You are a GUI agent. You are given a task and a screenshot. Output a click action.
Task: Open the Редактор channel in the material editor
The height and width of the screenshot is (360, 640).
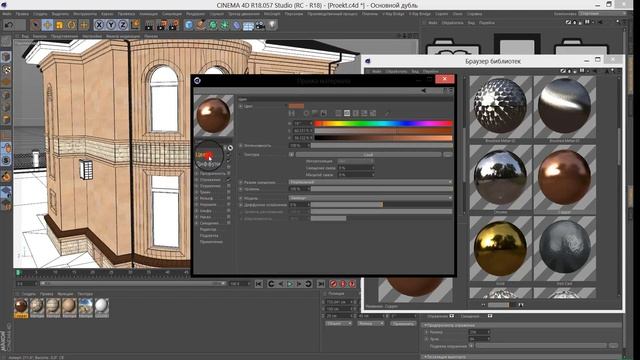coord(208,229)
